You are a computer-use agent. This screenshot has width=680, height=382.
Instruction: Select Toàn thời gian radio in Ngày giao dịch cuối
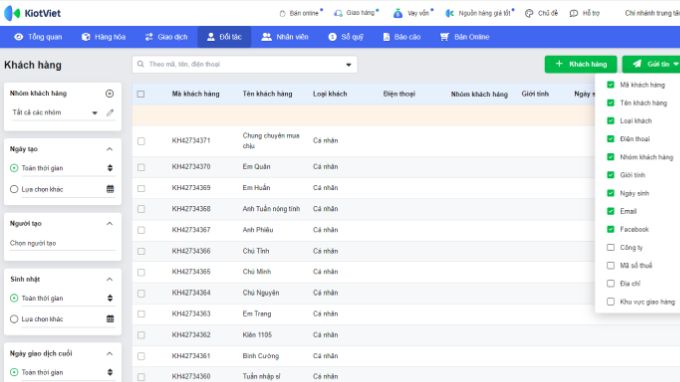coord(14,372)
